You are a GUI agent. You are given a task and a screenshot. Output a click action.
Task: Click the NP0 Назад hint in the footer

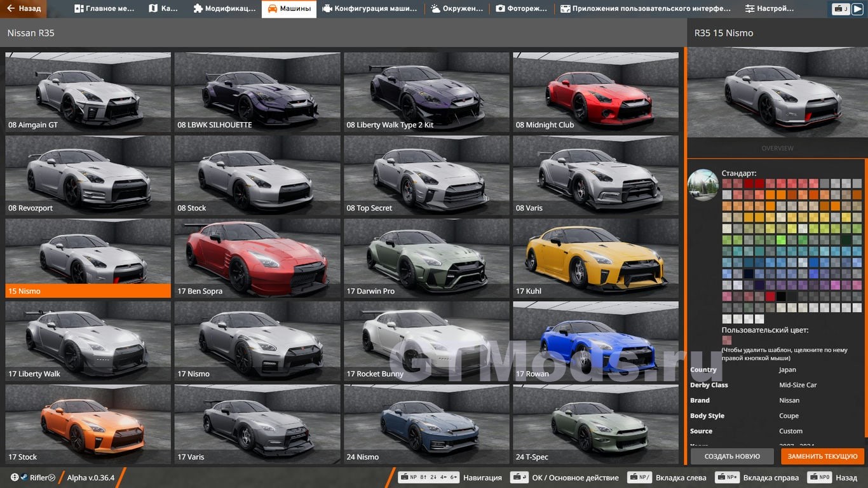click(x=832, y=477)
